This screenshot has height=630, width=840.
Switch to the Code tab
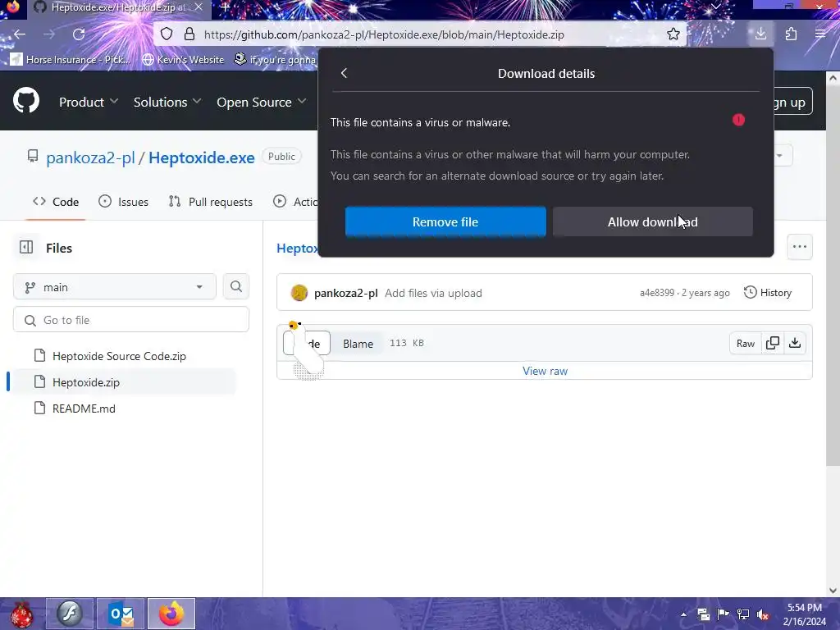pyautogui.click(x=56, y=202)
